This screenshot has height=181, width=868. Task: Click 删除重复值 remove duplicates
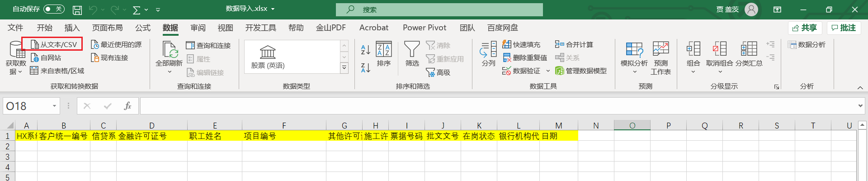[x=525, y=57]
